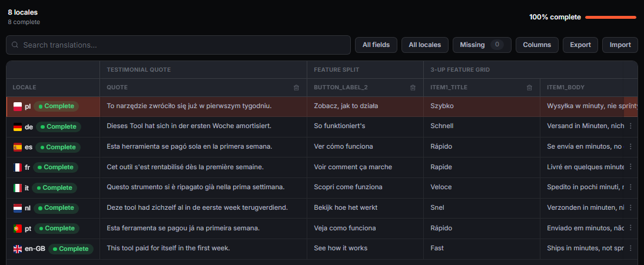The width and height of the screenshot is (644, 265).
Task: Open the All locales filter
Action: (424, 45)
